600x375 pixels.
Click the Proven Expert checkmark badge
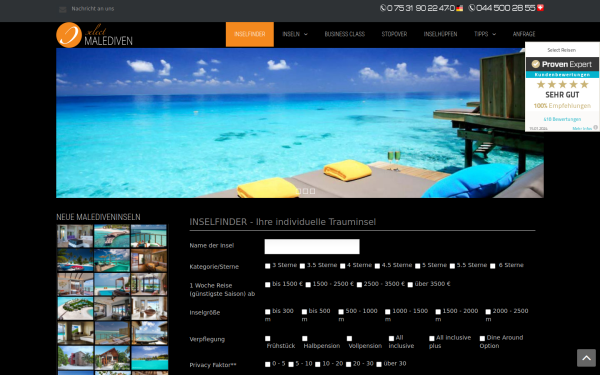pos(536,64)
